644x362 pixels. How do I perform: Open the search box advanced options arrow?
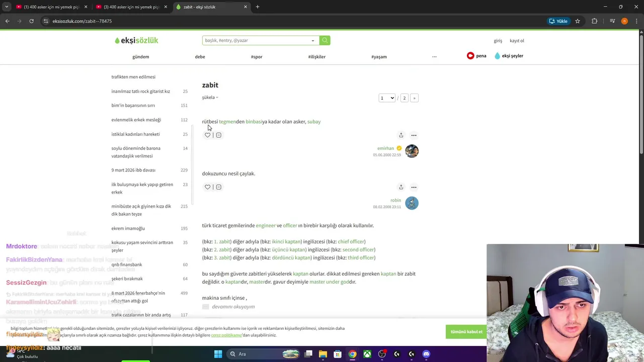(x=313, y=40)
